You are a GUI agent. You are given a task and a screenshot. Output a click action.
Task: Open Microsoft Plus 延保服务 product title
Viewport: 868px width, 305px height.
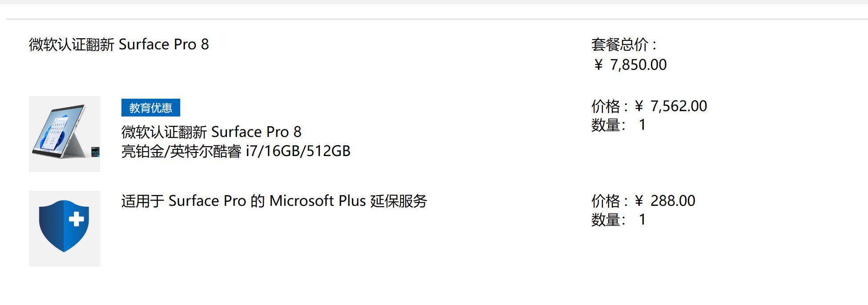tap(274, 201)
